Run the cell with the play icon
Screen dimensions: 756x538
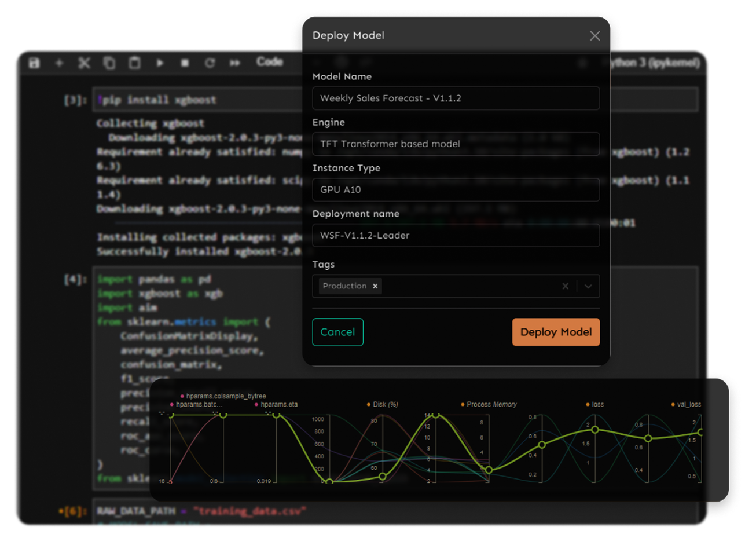pyautogui.click(x=160, y=63)
